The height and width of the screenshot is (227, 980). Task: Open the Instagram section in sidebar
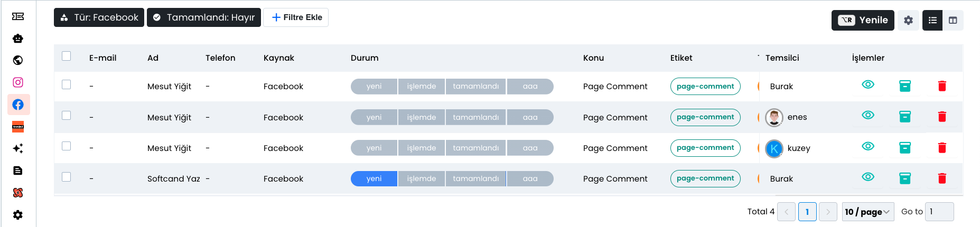18,82
